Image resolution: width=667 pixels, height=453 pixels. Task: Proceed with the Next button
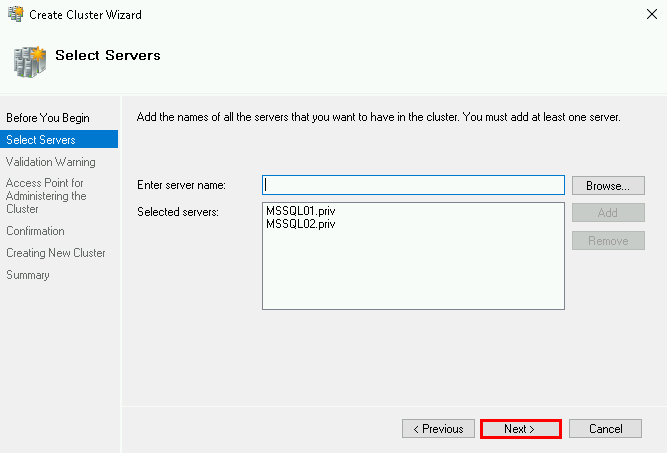(x=521, y=429)
